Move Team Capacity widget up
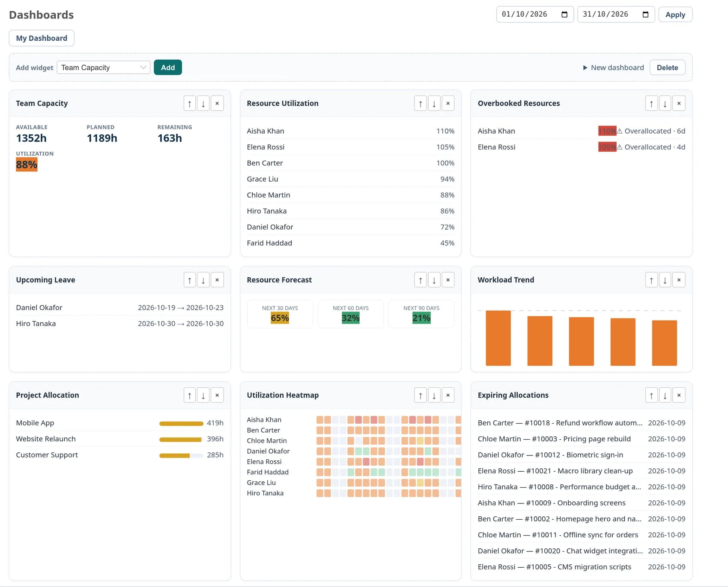Screen dimensions: 728x587 point(190,103)
